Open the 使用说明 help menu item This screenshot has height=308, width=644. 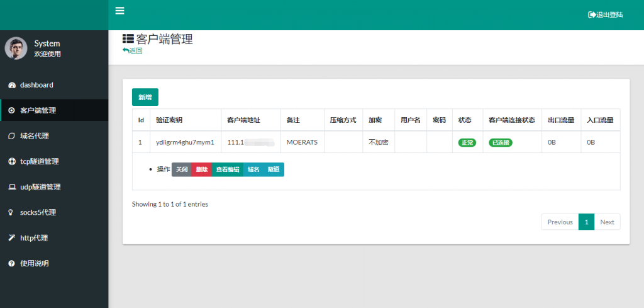pos(34,263)
